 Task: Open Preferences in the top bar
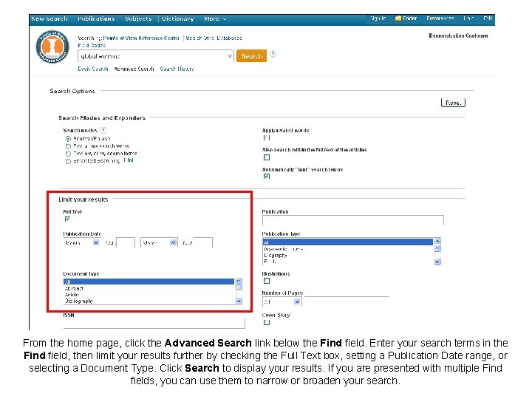[x=440, y=18]
